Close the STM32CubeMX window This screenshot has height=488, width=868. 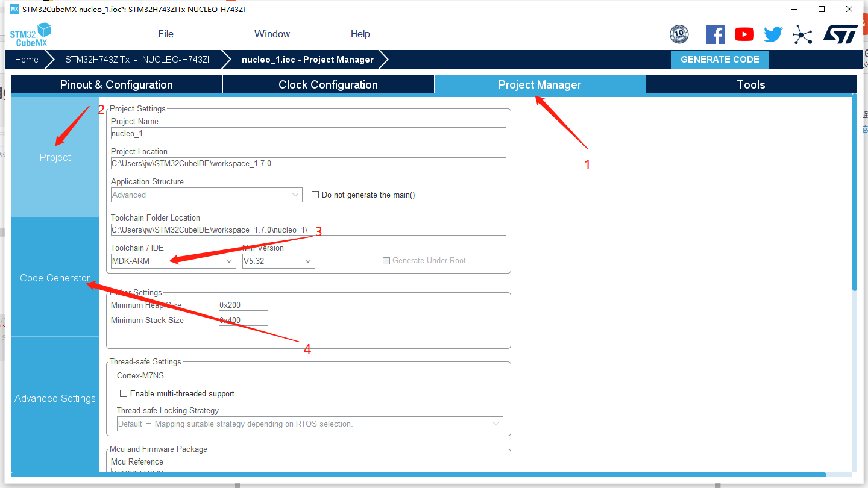849,9
